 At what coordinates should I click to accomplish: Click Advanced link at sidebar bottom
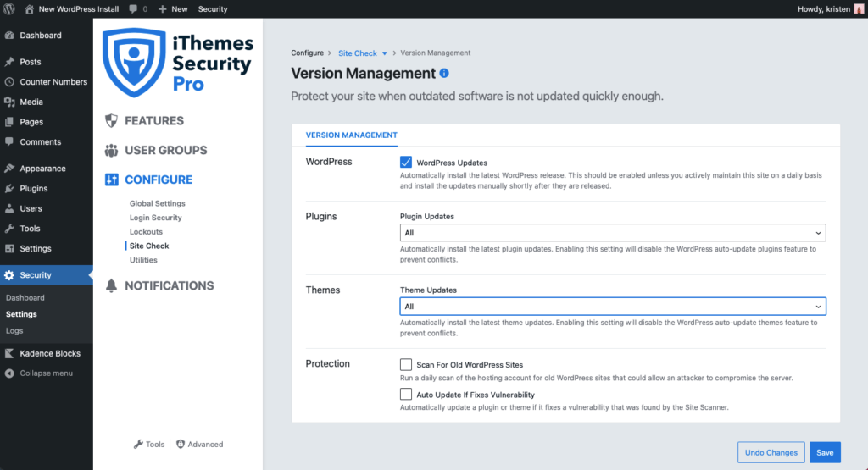205,444
